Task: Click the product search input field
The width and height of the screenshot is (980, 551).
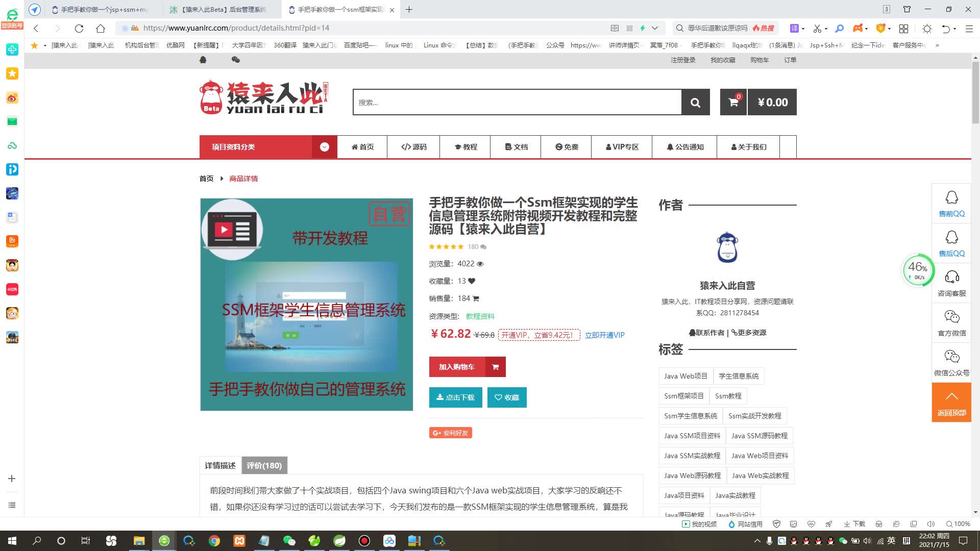Action: coord(517,103)
